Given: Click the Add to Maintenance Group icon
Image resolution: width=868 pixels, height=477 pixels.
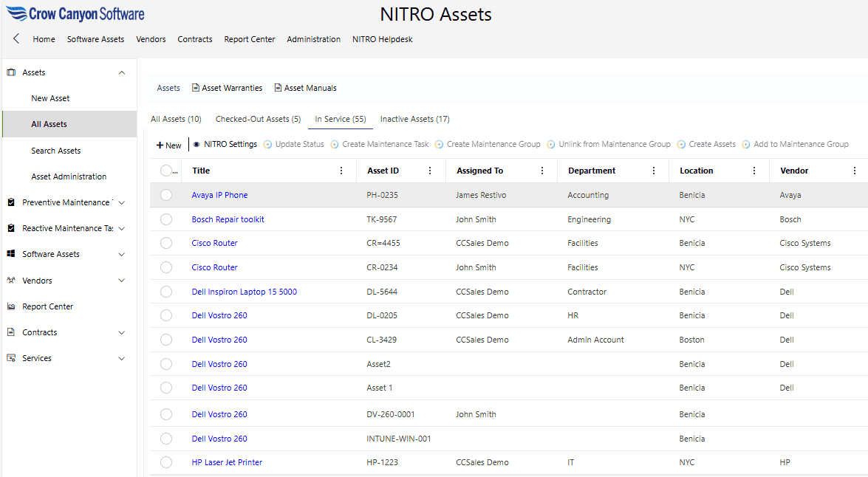Looking at the screenshot, I should pyautogui.click(x=746, y=145).
